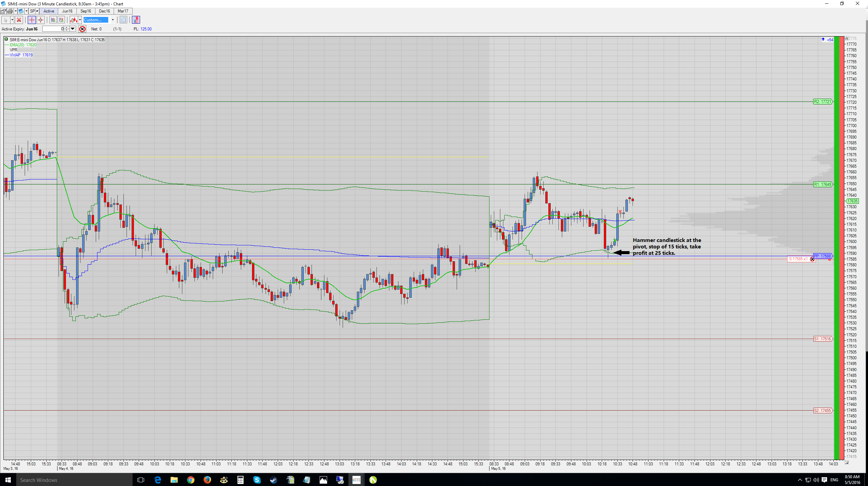The image size is (868, 486).
Task: Switch to the Jun16 contract tab
Action: click(67, 11)
